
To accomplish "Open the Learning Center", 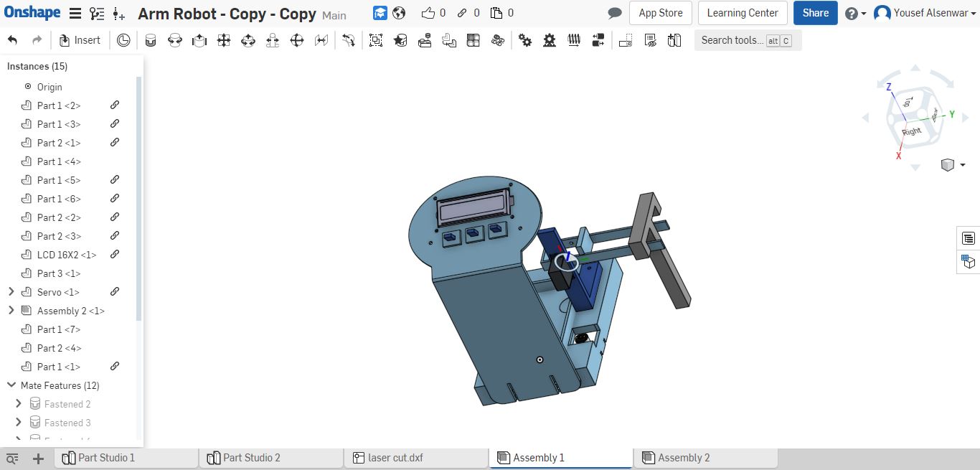I will 742,13.
